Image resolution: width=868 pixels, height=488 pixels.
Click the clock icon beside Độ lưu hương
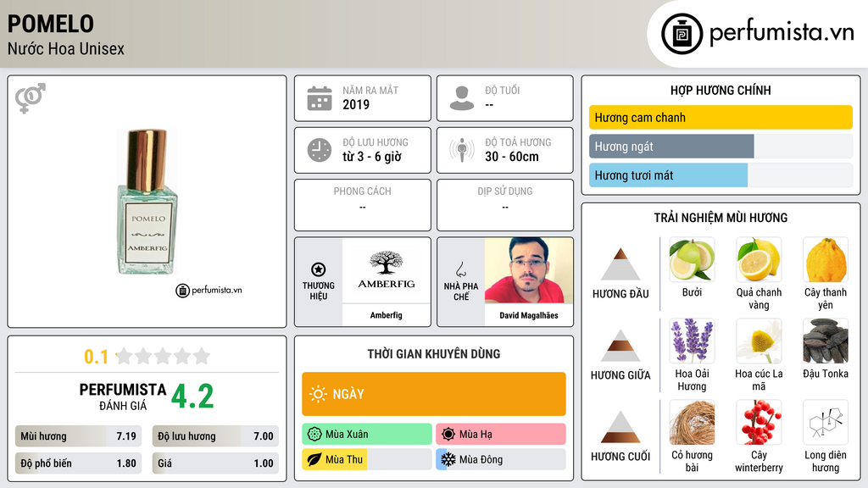pos(320,150)
